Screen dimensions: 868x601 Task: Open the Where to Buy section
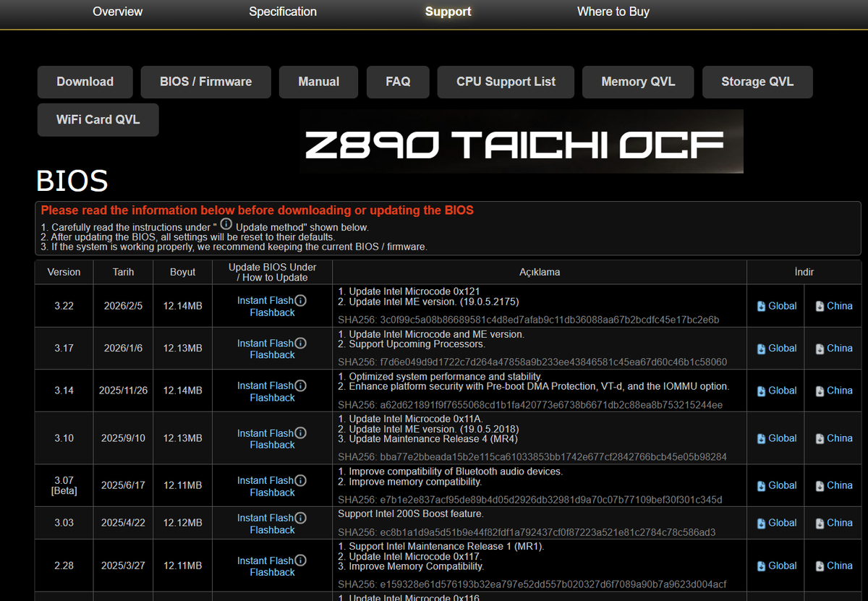613,12
